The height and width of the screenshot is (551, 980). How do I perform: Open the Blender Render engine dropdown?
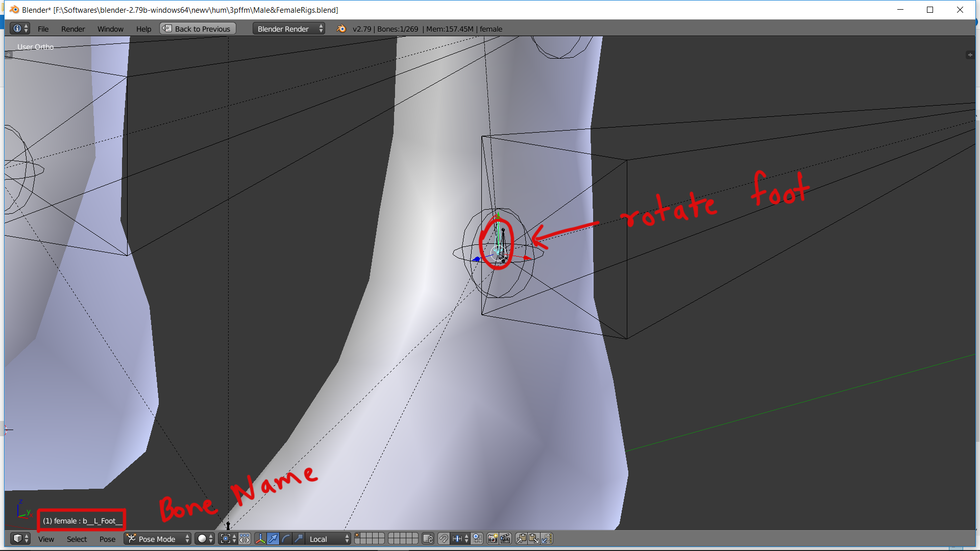(x=289, y=29)
